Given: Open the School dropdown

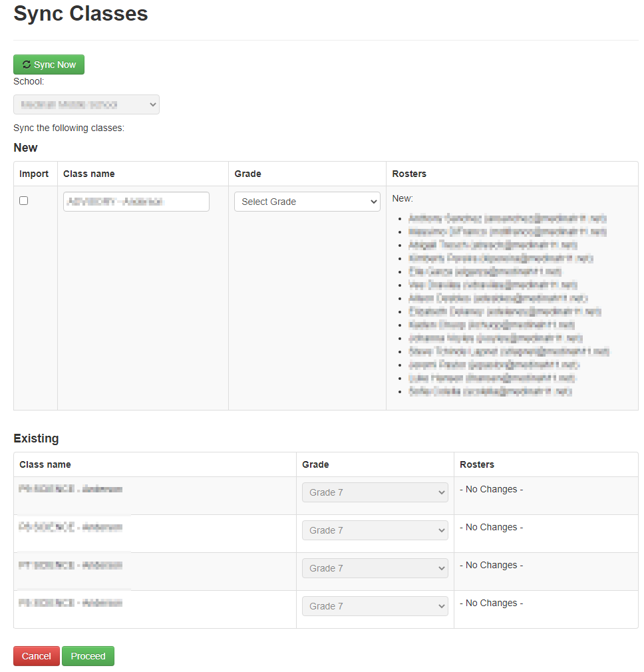Looking at the screenshot, I should [86, 104].
